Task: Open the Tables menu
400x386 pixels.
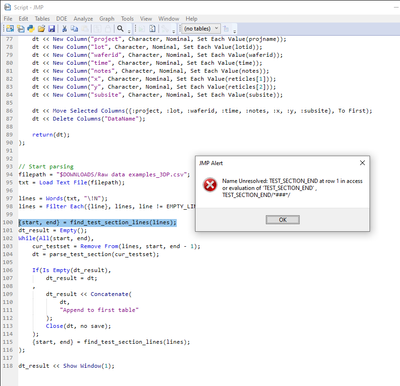Action: tap(42, 19)
